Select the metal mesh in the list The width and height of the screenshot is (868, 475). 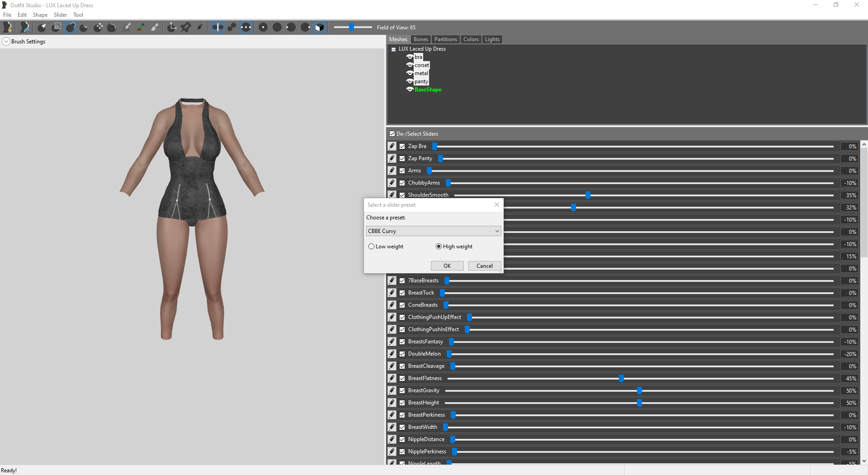pos(421,73)
